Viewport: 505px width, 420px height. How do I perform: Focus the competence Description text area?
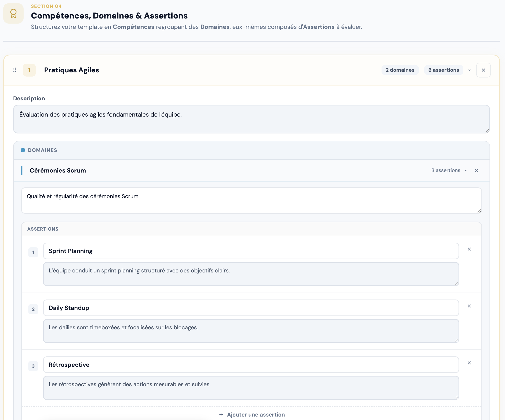click(x=251, y=119)
